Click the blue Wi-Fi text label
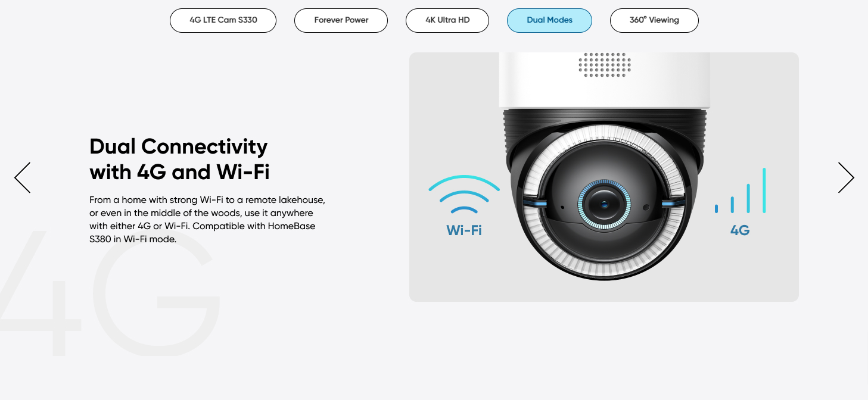Viewport: 868px width, 400px height. 464,230
